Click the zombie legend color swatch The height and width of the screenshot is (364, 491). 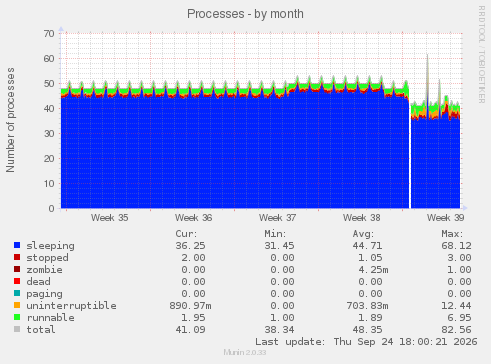pos(17,269)
